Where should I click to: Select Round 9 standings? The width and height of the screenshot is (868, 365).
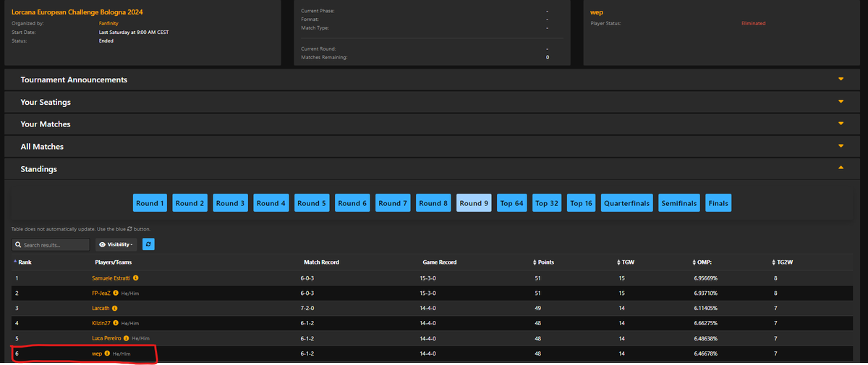(x=474, y=203)
